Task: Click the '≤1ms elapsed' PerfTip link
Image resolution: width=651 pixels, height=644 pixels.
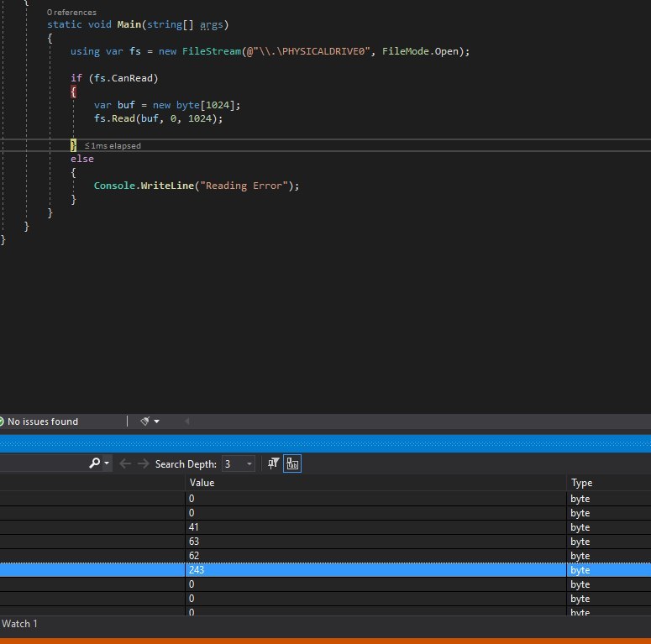Action: coord(112,146)
